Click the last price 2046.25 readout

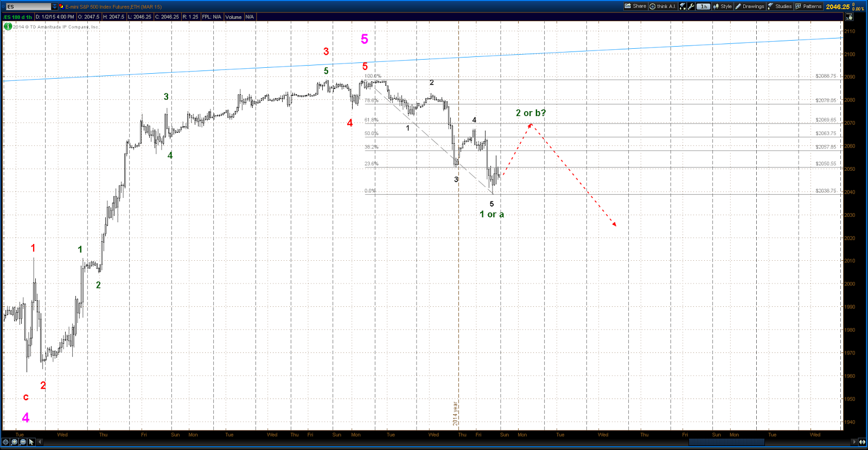838,7
